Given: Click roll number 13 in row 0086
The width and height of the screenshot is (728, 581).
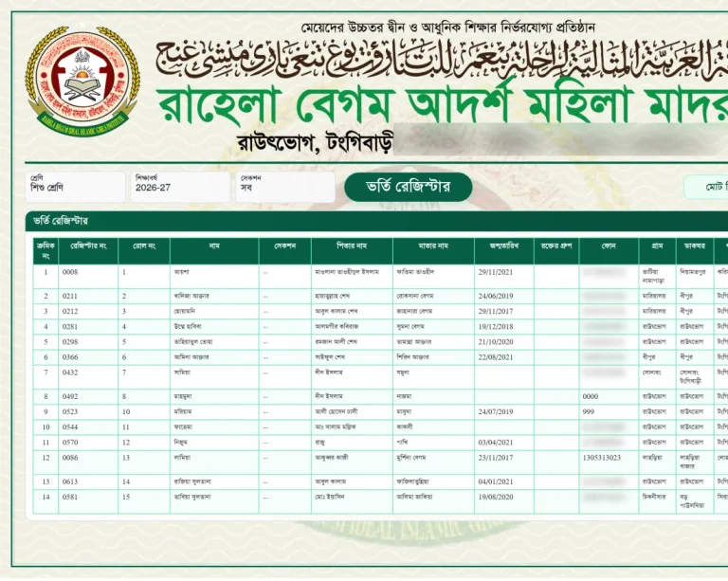Looking at the screenshot, I should pos(126,458).
